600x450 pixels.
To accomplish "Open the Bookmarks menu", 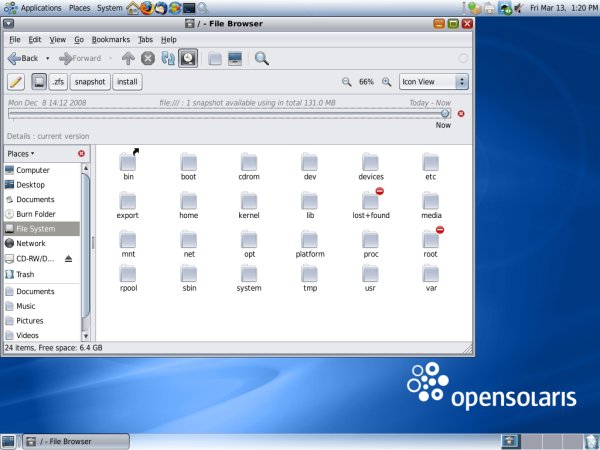I will (111, 39).
